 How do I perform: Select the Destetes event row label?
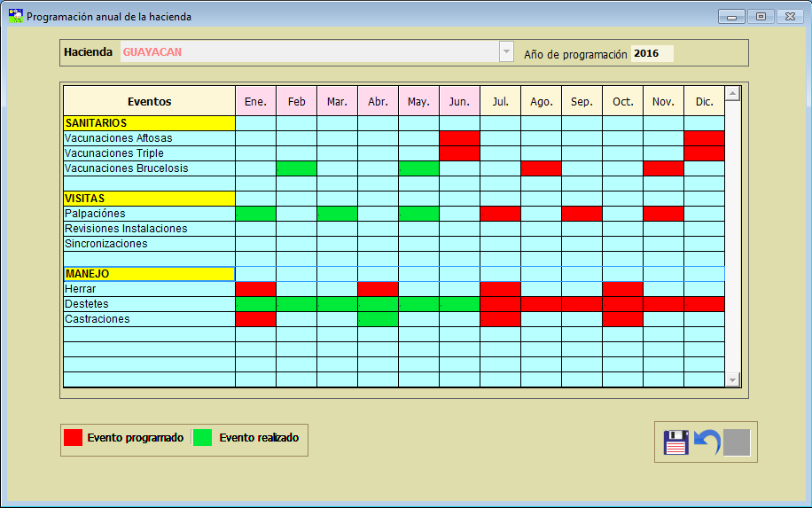click(149, 304)
